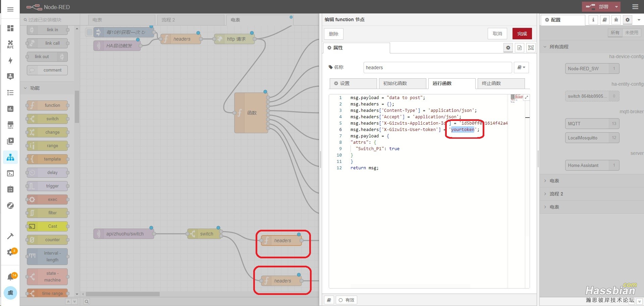Open the A/C climate sidebar icon

[x=10, y=44]
